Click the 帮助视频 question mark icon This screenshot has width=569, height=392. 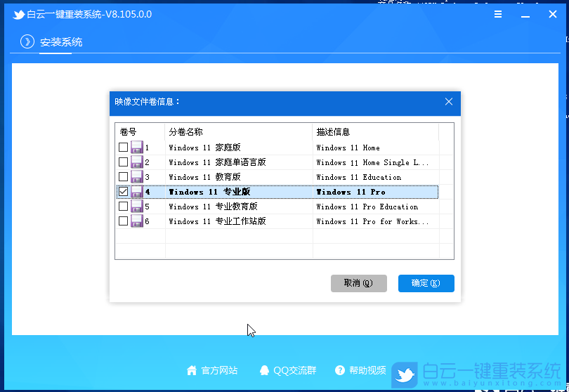click(340, 370)
